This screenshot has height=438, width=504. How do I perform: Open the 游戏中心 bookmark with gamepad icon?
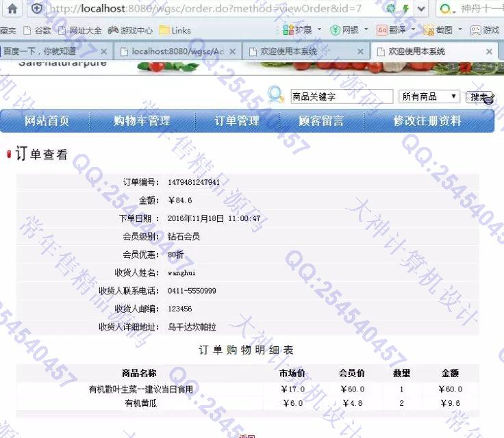[130, 30]
